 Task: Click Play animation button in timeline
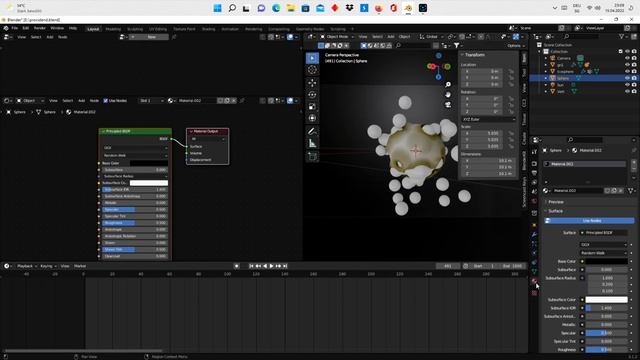(x=271, y=266)
